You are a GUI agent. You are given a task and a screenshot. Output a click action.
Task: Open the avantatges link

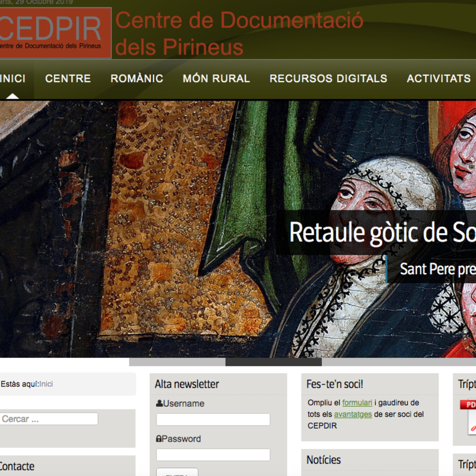(x=353, y=414)
